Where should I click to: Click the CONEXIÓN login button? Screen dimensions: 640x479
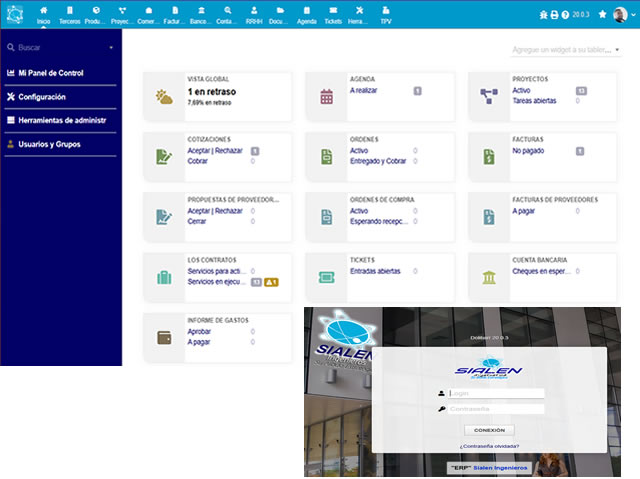489,429
